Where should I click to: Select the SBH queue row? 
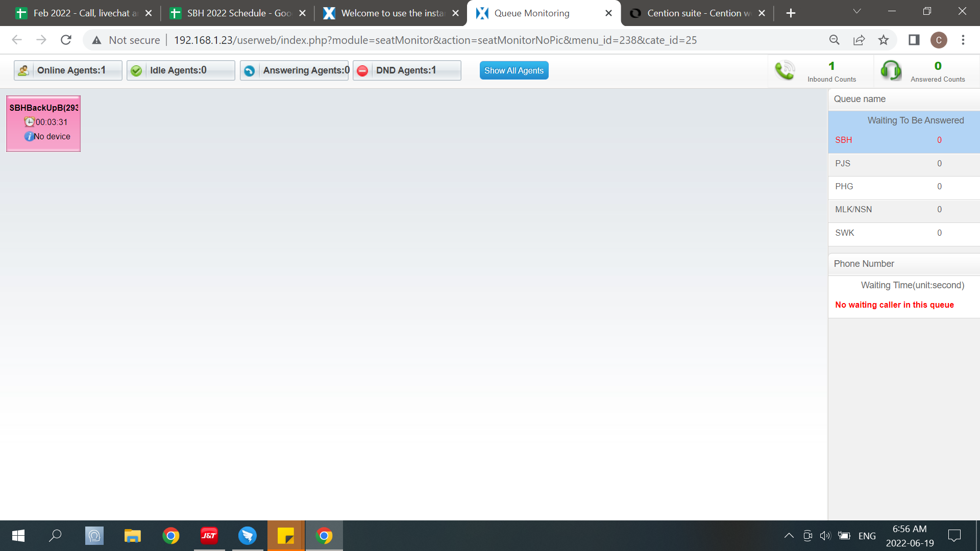coord(904,140)
